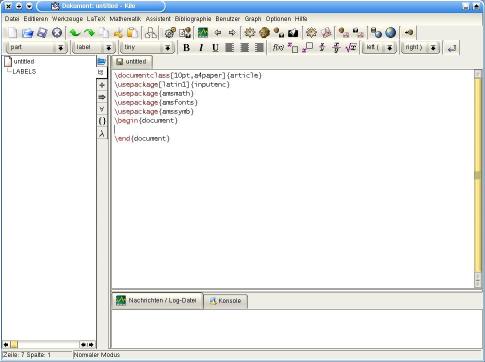Insert square root symbol
485x362 pixels.
coord(351,48)
